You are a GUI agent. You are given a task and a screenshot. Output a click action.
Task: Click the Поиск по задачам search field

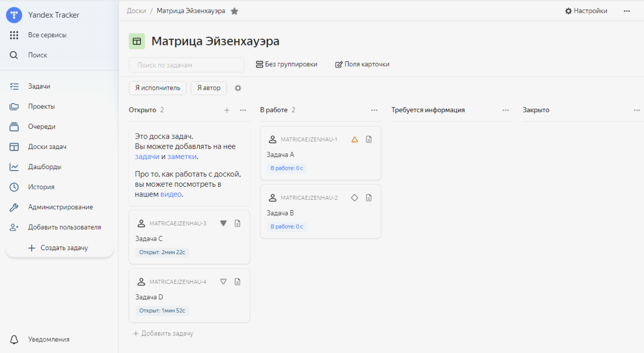pyautogui.click(x=187, y=65)
